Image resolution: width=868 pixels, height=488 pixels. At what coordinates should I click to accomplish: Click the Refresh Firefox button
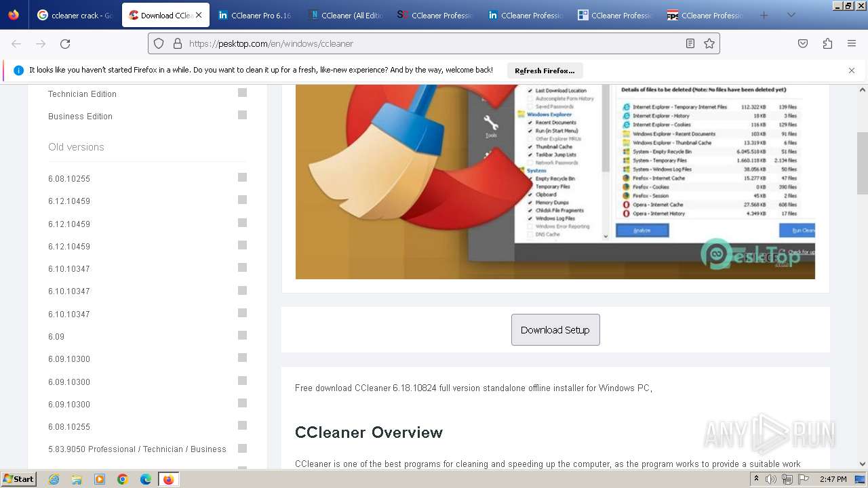point(545,70)
